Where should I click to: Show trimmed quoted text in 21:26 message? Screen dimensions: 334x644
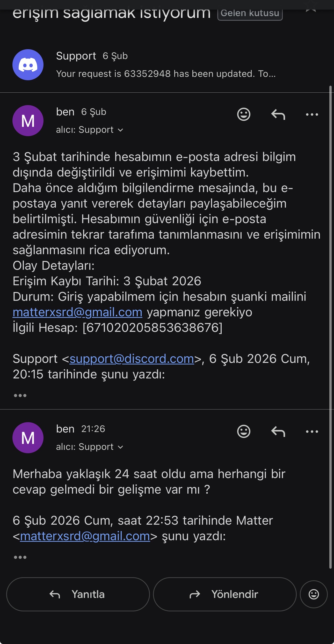point(20,557)
